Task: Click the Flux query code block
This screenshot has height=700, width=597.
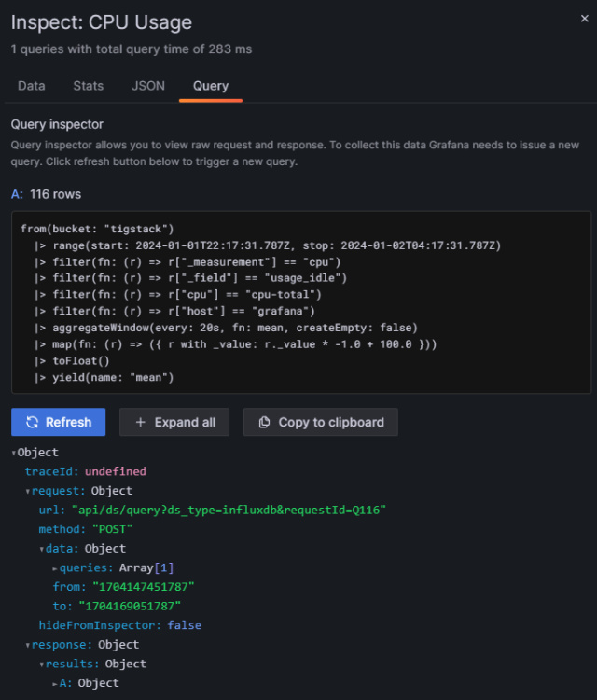Action: (x=300, y=301)
